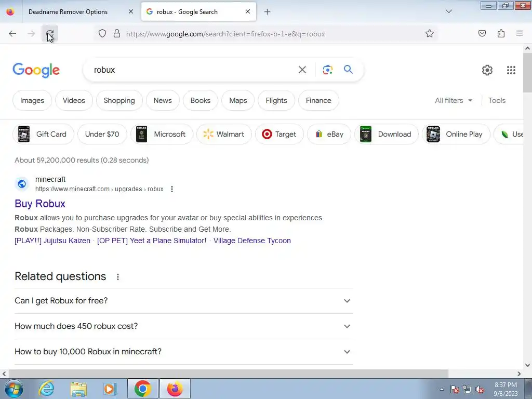Refine search with Under $70 chip
The image size is (532, 399).
102,134
